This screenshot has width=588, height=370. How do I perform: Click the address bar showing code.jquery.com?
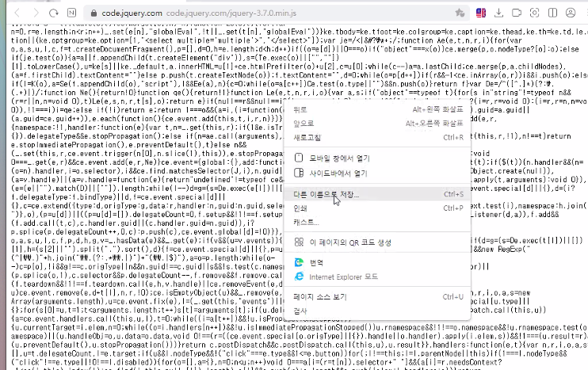[x=276, y=13]
